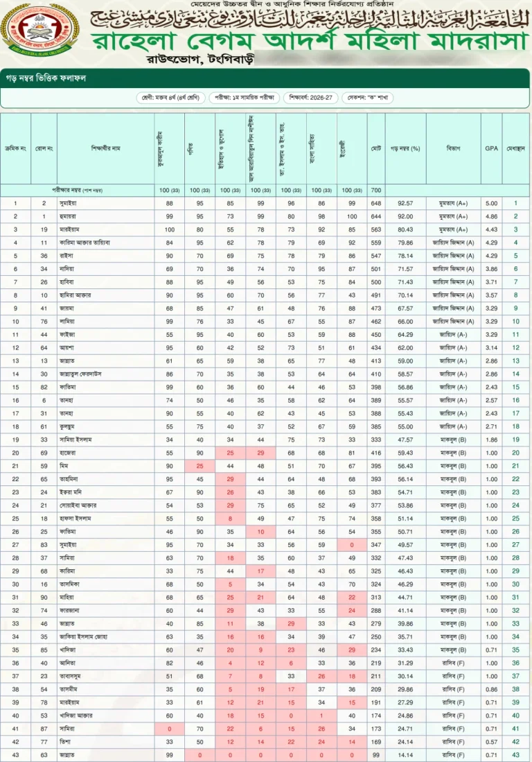Click the গড় নম্বর (%) column header
This screenshot has height=762, width=532.
(405, 148)
